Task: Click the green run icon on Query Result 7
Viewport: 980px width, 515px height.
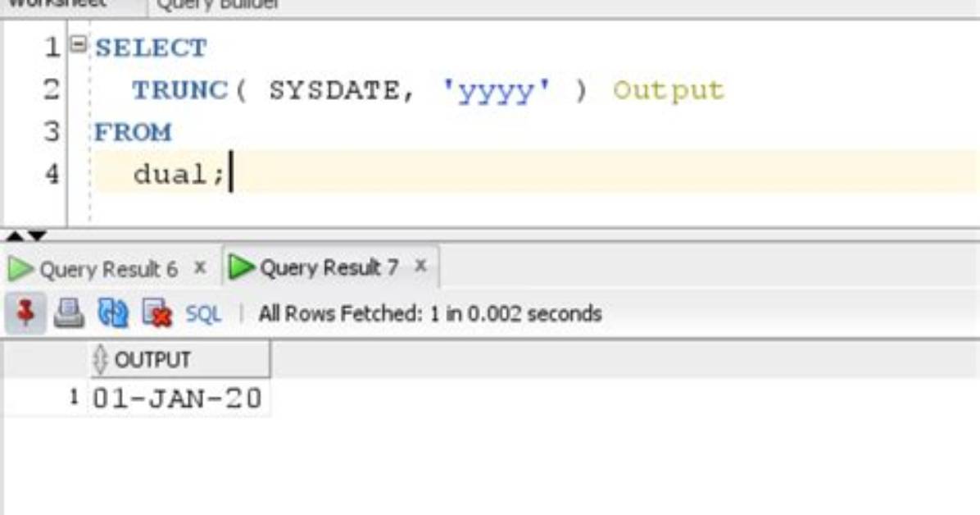Action: pos(242,267)
